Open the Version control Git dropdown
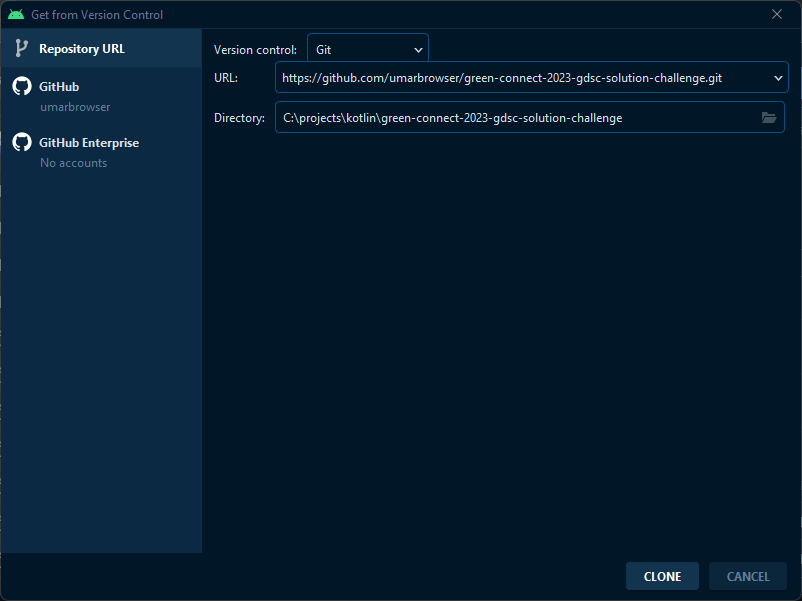The height and width of the screenshot is (601, 802). (368, 50)
